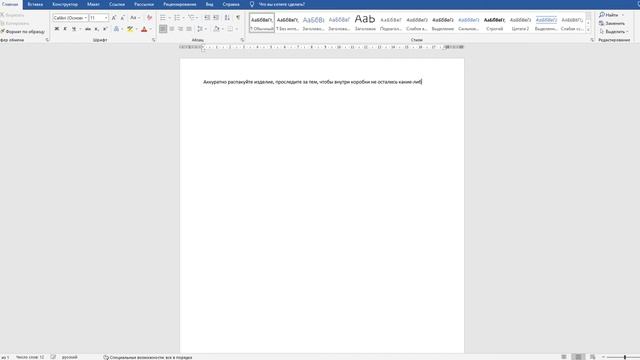Expand bullet list style dropdown arrow
640x360 pixels.
(x=169, y=18)
